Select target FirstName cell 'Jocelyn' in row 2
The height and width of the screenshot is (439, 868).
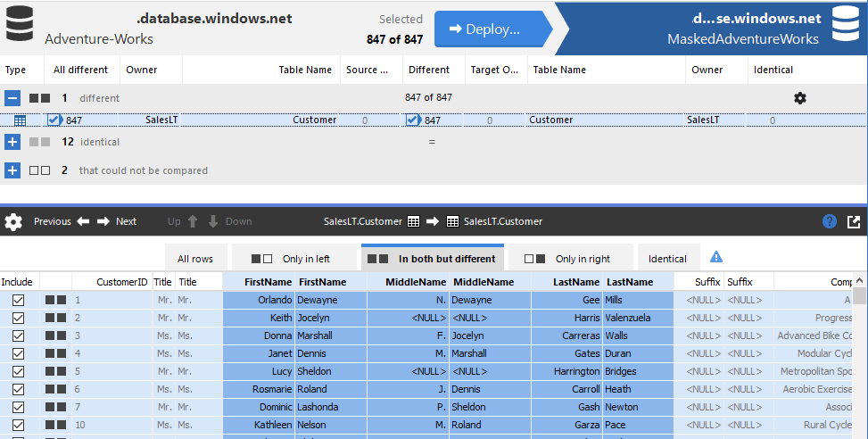pos(331,318)
